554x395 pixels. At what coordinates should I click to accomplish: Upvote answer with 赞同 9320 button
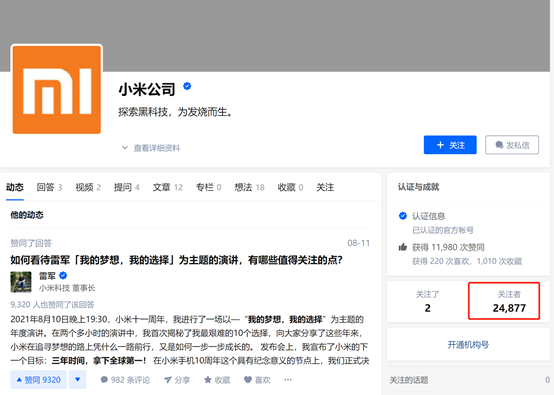point(39,379)
